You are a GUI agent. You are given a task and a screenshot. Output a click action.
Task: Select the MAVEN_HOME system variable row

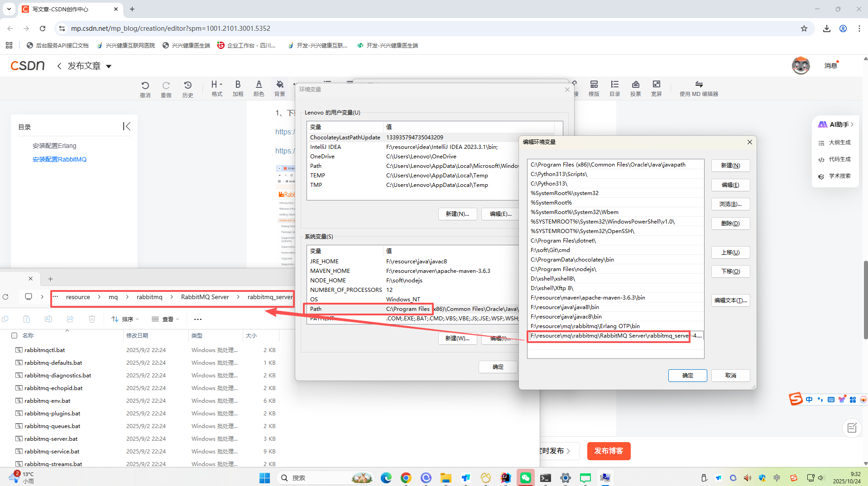[x=413, y=271]
